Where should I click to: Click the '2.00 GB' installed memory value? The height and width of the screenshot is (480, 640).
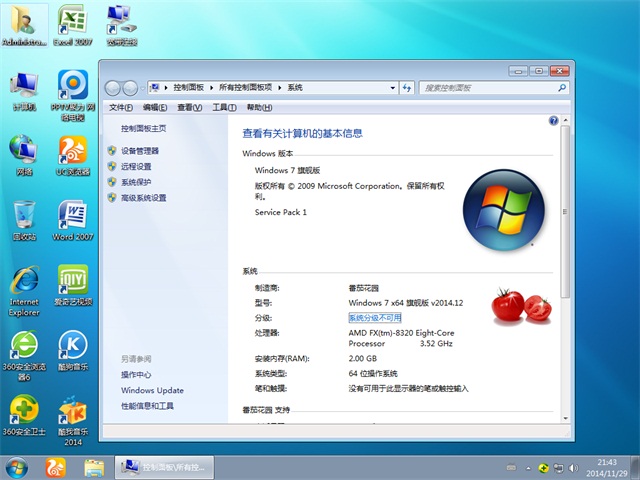click(362, 358)
